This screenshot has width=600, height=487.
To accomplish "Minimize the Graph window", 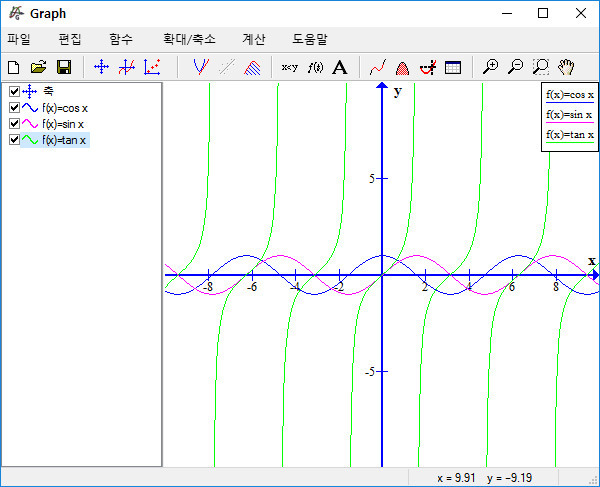I will click(507, 13).
